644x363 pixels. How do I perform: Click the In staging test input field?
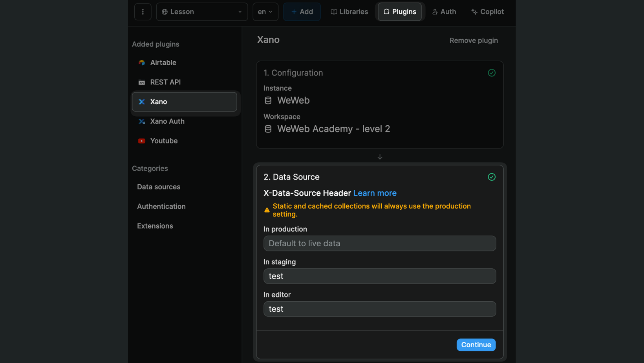tap(379, 276)
